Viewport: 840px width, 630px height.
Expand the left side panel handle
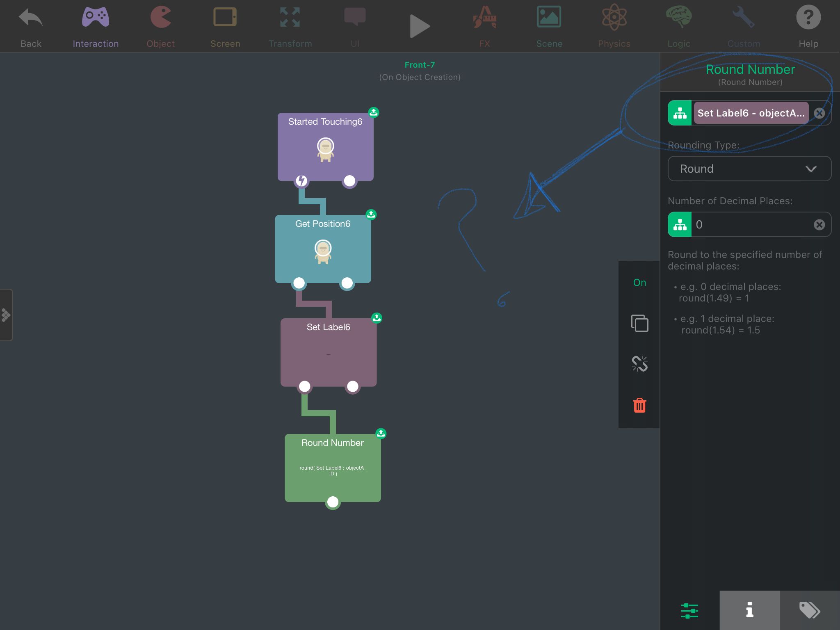pyautogui.click(x=6, y=315)
